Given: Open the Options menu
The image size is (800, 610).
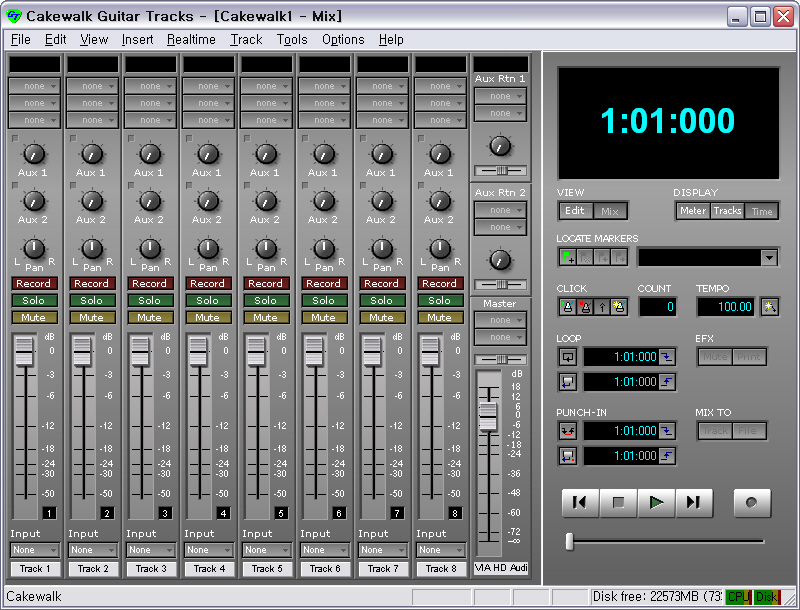Looking at the screenshot, I should [343, 39].
